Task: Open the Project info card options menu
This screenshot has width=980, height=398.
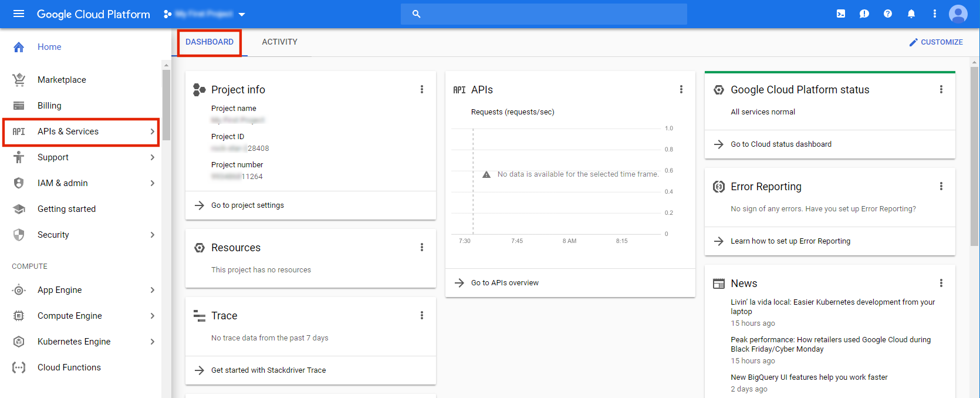Action: click(421, 89)
